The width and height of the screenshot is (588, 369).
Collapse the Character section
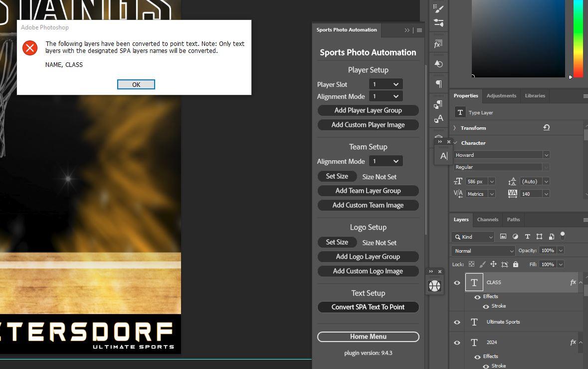click(x=455, y=143)
